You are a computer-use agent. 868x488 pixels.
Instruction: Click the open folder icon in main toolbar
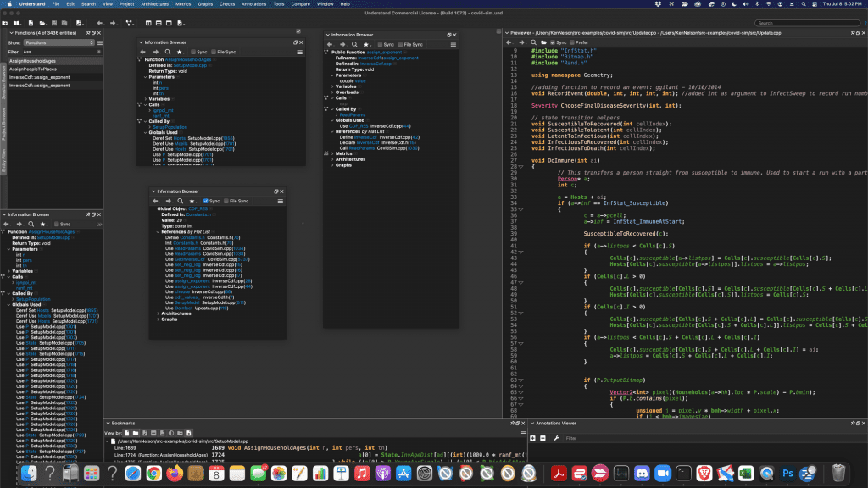42,23
